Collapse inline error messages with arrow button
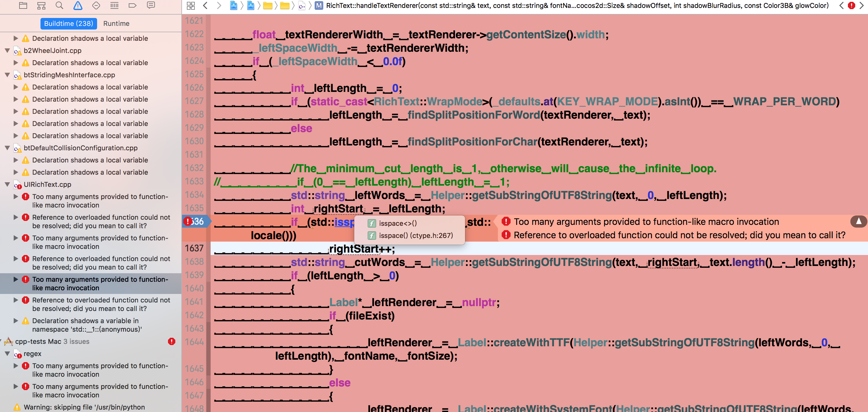Viewport: 868px width, 412px height. [859, 222]
